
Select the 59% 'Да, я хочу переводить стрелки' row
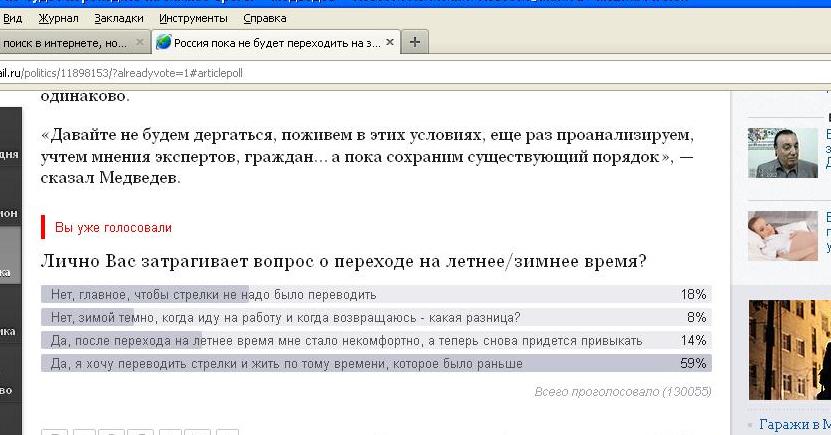375,364
